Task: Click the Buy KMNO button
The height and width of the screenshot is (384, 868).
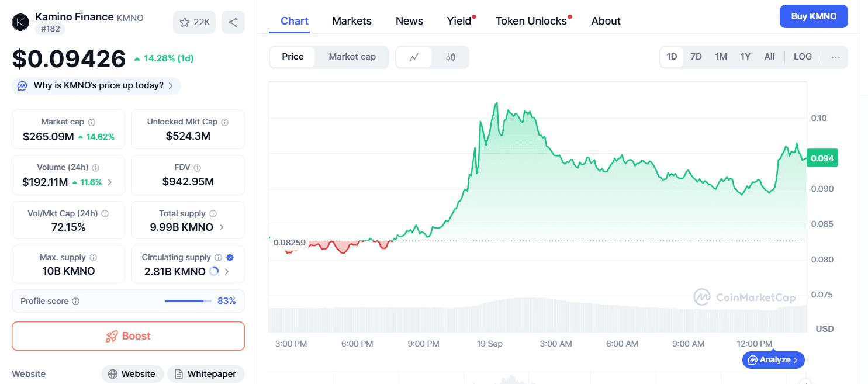Action: 813,16
